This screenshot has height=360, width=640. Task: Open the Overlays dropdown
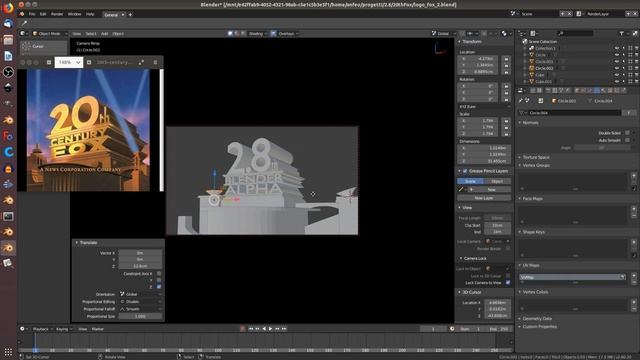click(x=288, y=33)
